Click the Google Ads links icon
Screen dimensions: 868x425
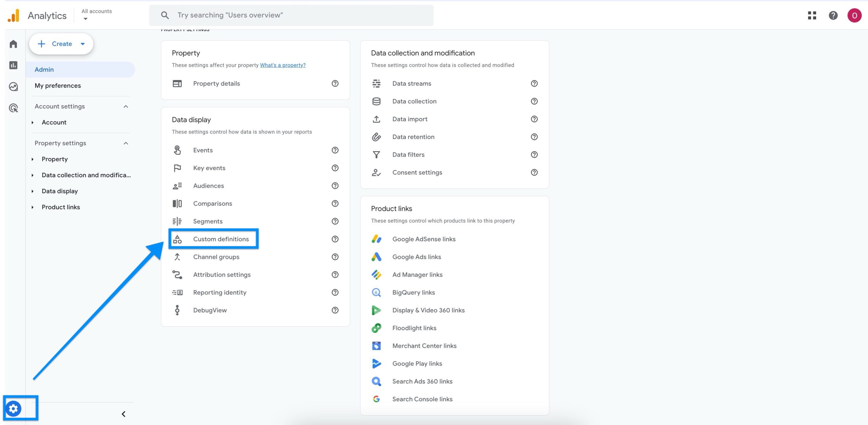tap(376, 257)
